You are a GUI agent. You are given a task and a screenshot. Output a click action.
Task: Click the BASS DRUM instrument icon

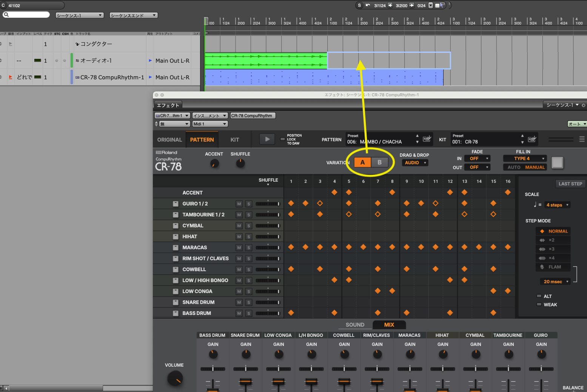pos(176,313)
